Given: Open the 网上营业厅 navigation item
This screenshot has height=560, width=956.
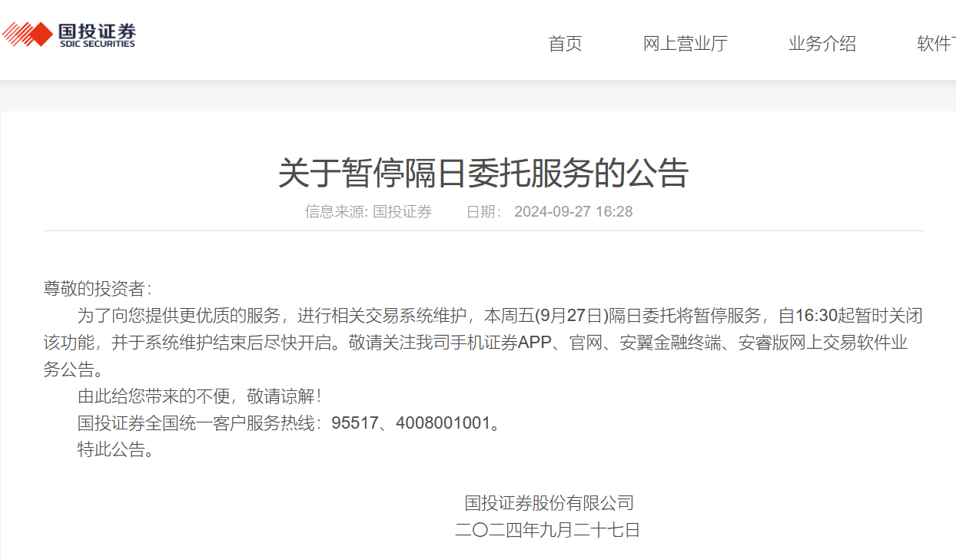Looking at the screenshot, I should pos(685,44).
